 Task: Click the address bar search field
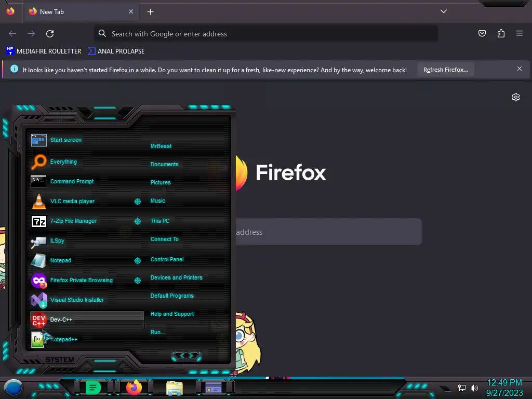(x=265, y=34)
